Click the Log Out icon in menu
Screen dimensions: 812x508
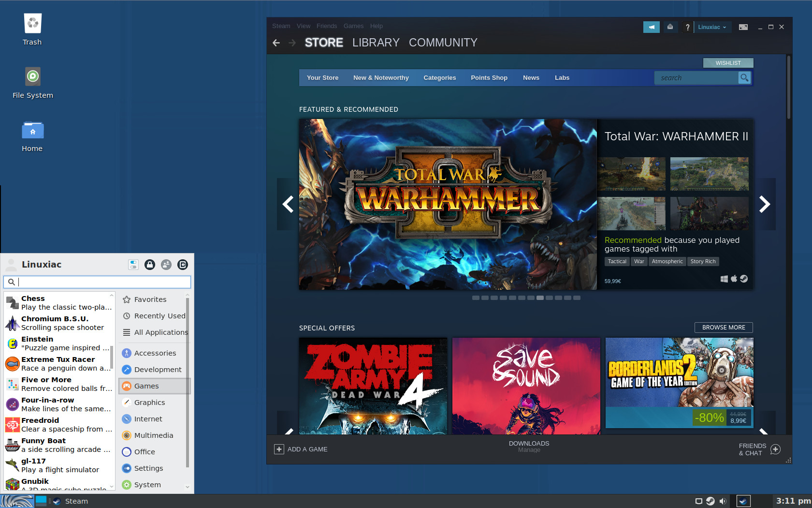pos(183,265)
